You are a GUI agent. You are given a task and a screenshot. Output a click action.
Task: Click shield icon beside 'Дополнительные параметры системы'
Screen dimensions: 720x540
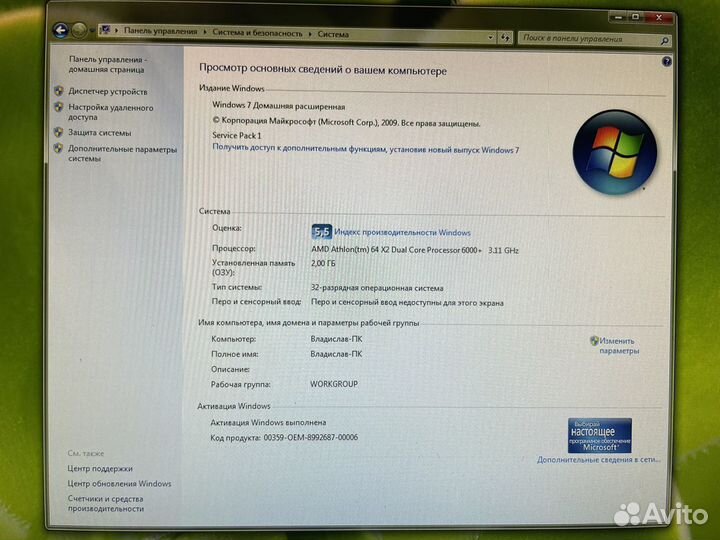tap(58, 148)
